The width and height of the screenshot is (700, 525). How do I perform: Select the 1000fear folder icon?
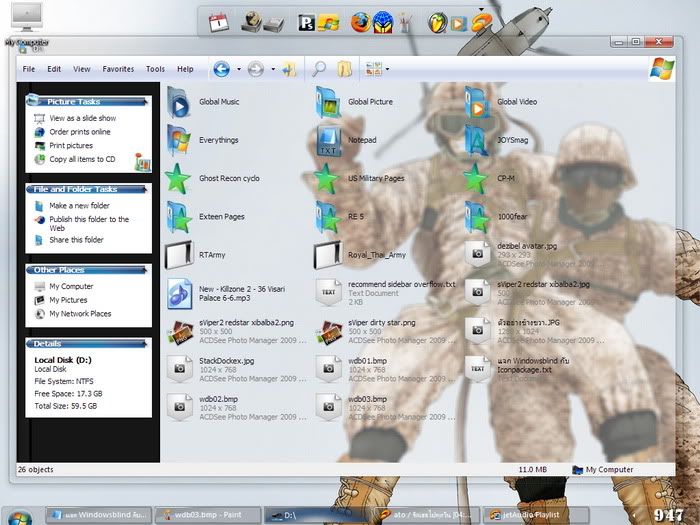tap(477, 217)
